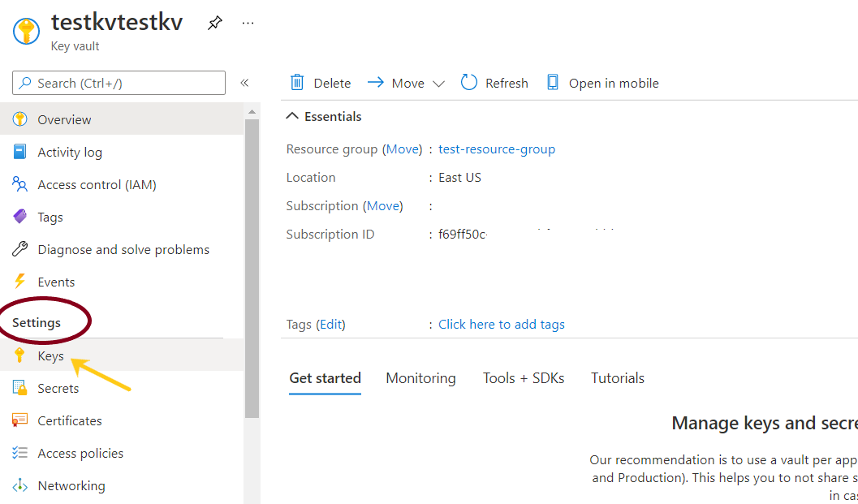The width and height of the screenshot is (858, 504).
Task: Collapse the Essentials section
Action: point(293,117)
